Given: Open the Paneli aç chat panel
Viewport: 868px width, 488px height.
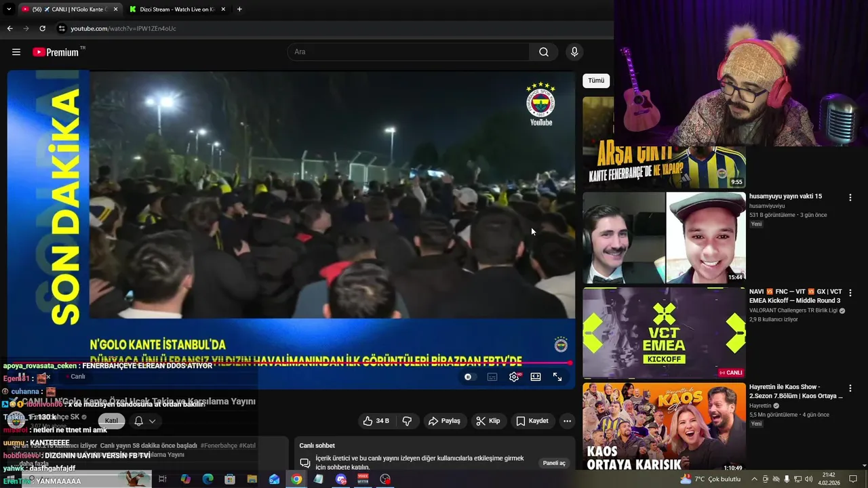Looking at the screenshot, I should (x=554, y=463).
